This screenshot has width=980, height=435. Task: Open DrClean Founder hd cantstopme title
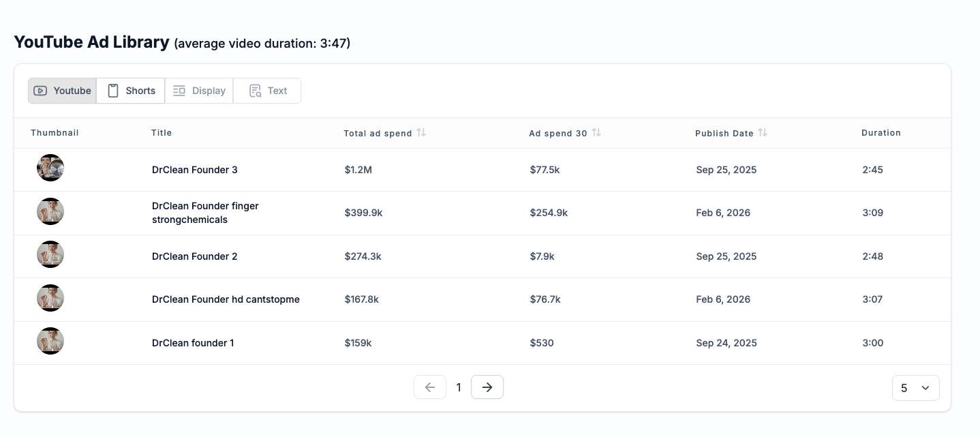(x=226, y=299)
